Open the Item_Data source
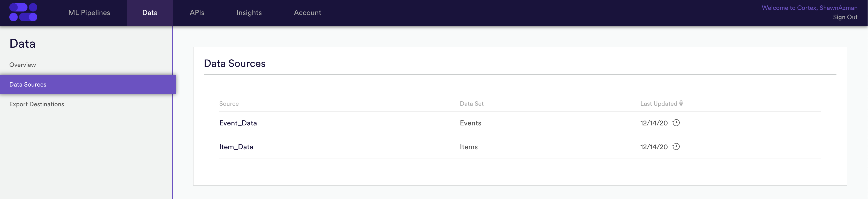This screenshot has width=868, height=199. pos(236,147)
